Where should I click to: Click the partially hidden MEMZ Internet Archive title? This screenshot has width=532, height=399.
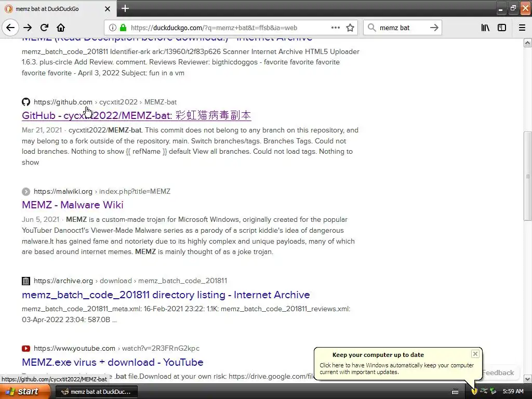[x=167, y=39]
